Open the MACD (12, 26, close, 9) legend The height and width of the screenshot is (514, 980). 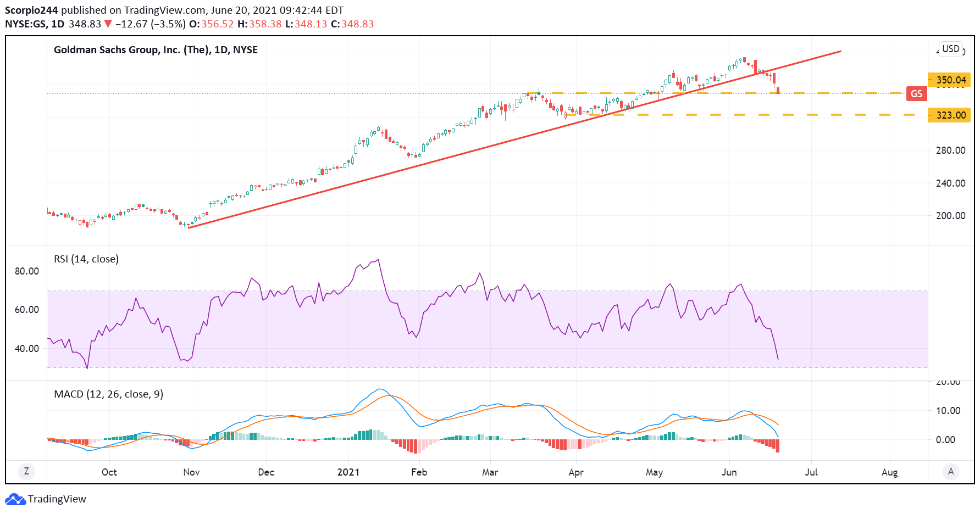(x=108, y=394)
